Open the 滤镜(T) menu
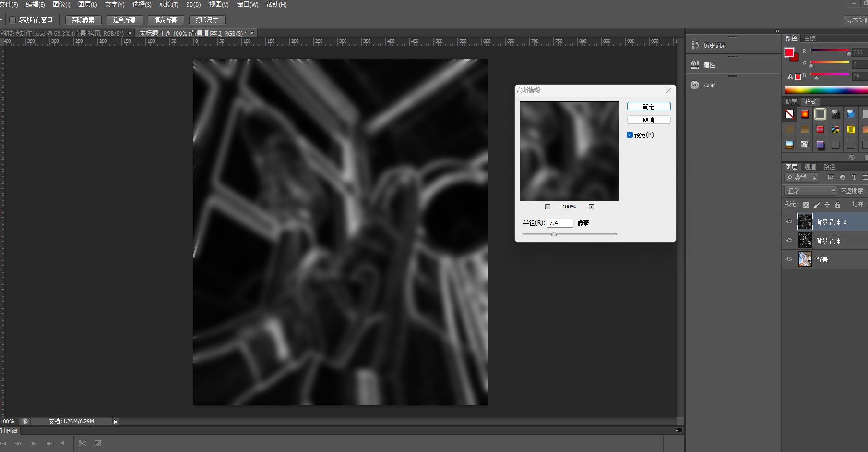This screenshot has height=452, width=868. [x=168, y=5]
